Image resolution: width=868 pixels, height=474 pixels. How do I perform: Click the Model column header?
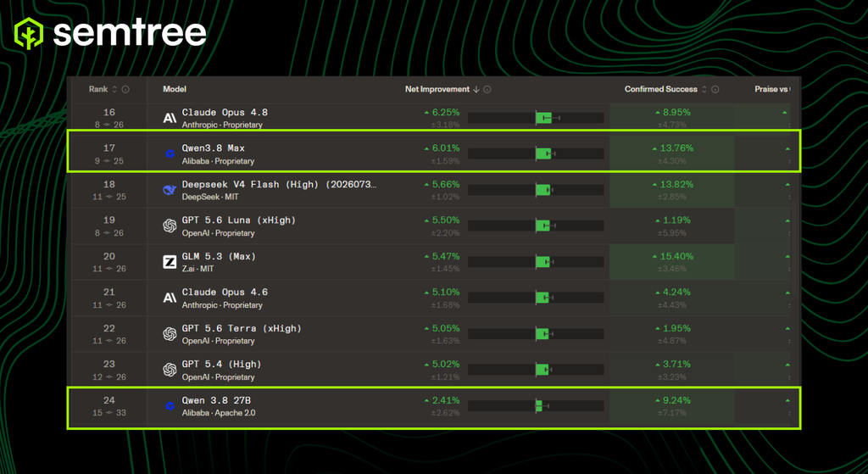tap(175, 89)
